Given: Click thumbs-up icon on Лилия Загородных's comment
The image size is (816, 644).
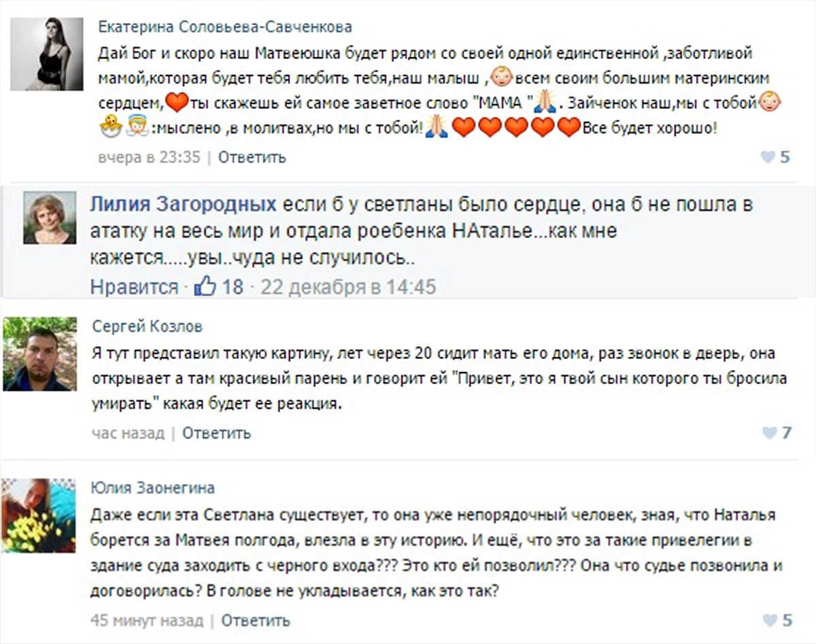Looking at the screenshot, I should point(205,286).
